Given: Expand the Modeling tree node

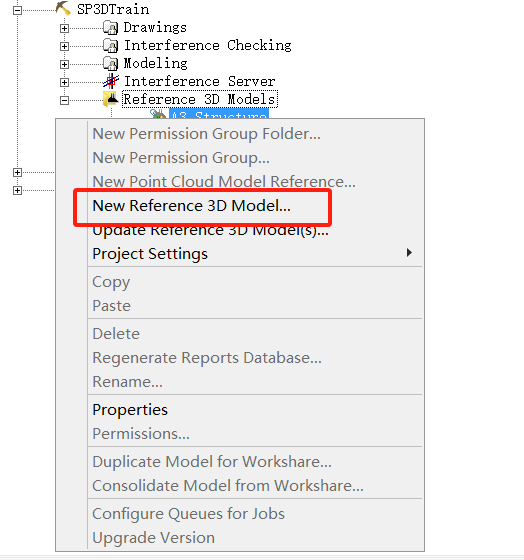Looking at the screenshot, I should (x=64, y=64).
